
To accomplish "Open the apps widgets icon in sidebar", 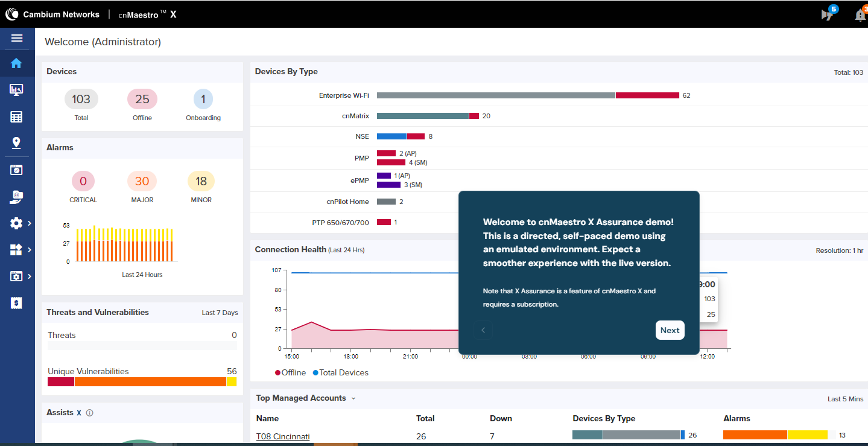I will 16,249.
